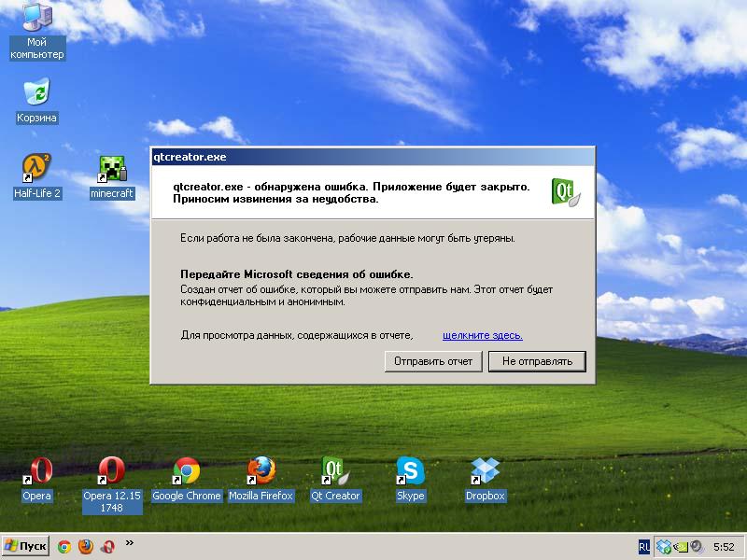
Task: Select the Skype desktop shortcut
Action: pos(410,479)
